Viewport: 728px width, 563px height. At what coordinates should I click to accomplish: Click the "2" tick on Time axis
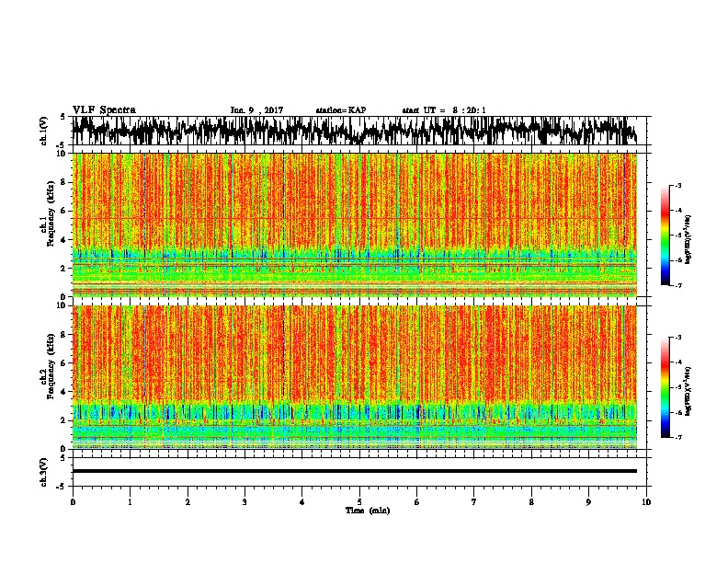tap(188, 502)
